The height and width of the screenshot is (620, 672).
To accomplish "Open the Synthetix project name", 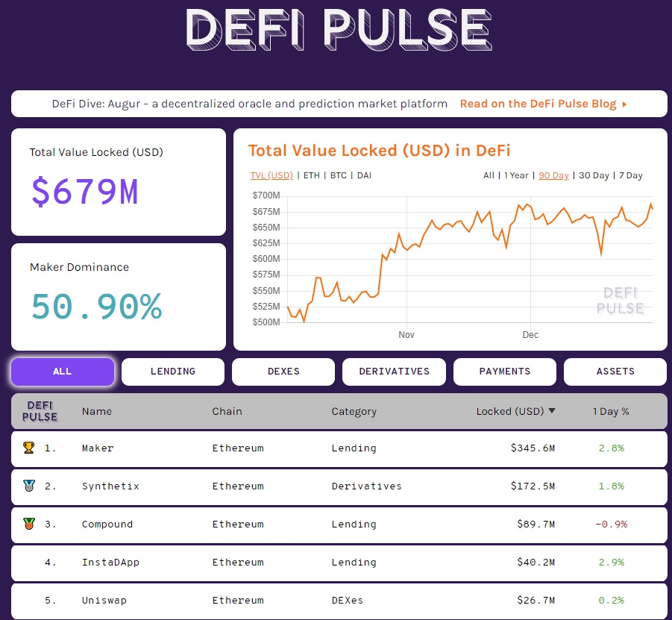I will point(110,486).
